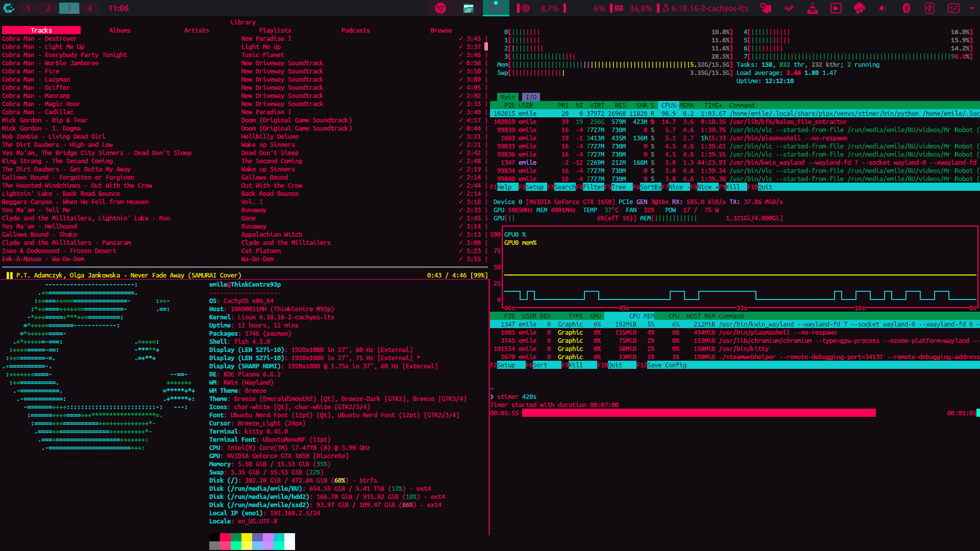
Task: Switch to the Albums tab
Action: pyautogui.click(x=119, y=31)
